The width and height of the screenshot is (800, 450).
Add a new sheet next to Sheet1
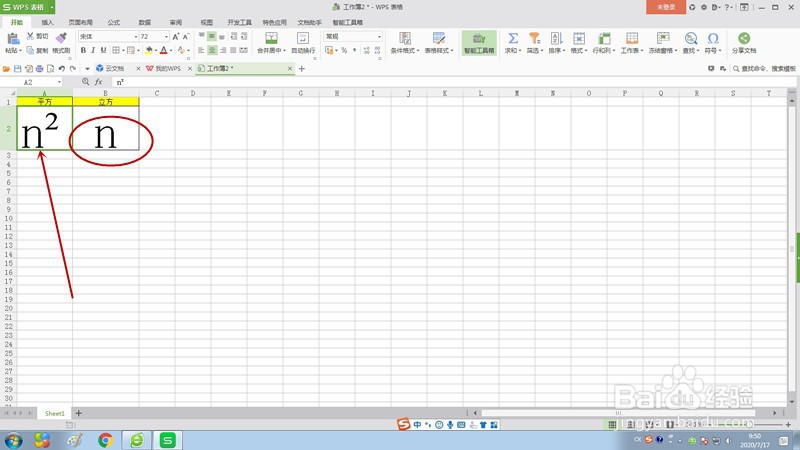pyautogui.click(x=79, y=413)
